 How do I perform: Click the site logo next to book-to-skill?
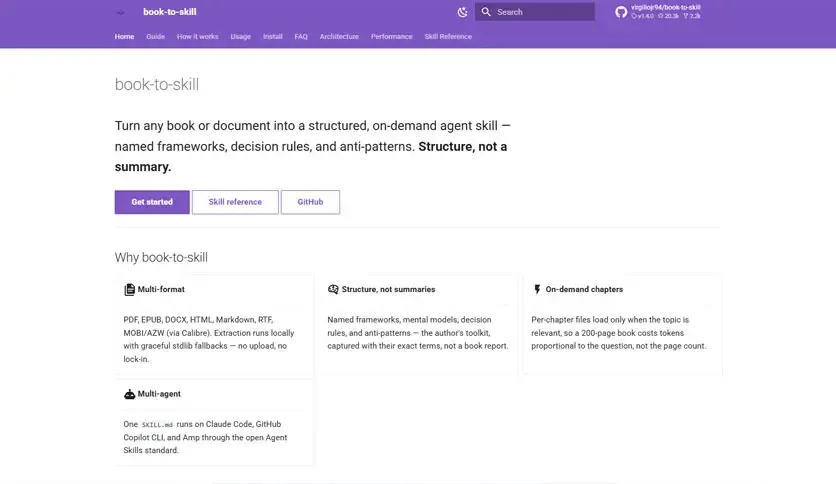(x=120, y=12)
